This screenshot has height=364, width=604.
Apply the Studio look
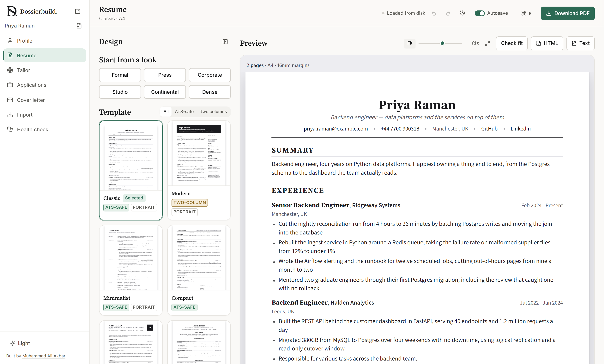[120, 92]
